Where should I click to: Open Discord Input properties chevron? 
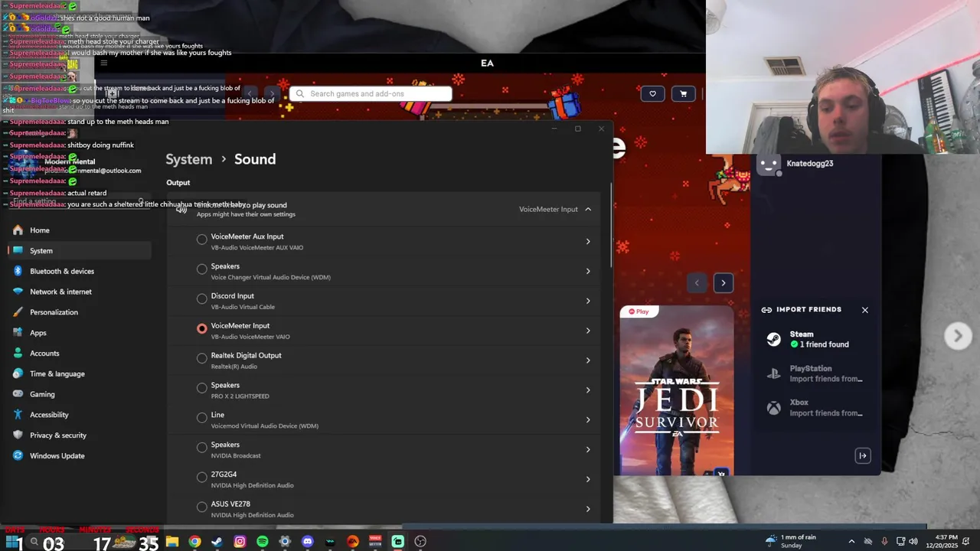tap(588, 301)
